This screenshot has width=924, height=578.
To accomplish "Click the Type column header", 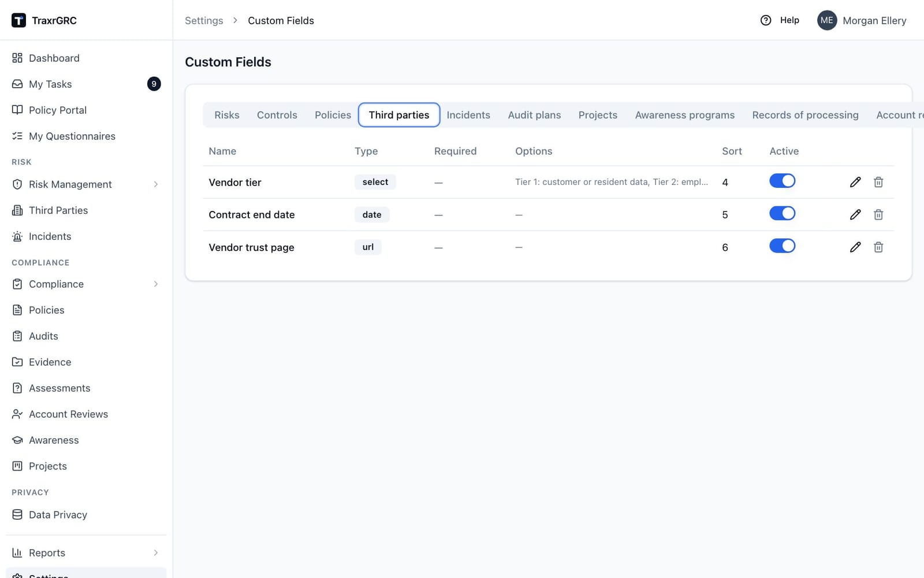I will point(366,151).
